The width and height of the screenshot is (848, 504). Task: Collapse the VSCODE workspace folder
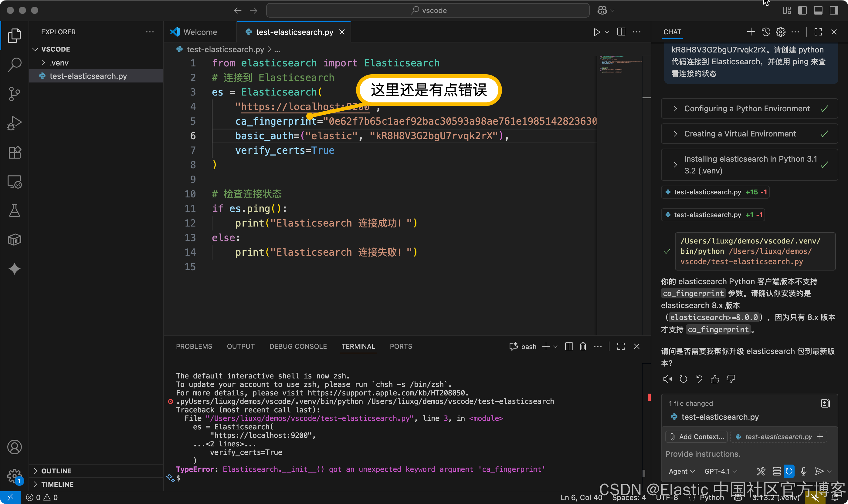coord(96,49)
